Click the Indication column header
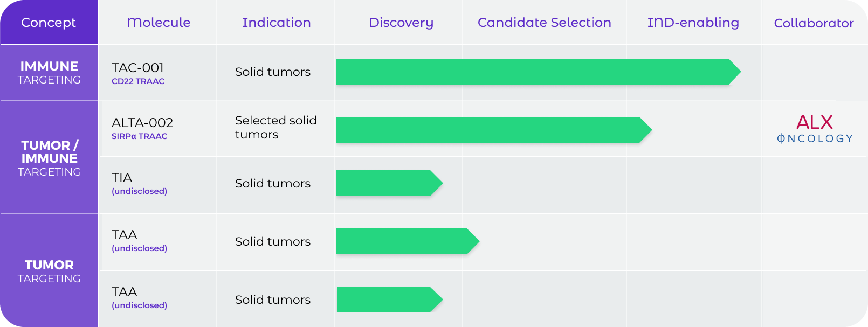This screenshot has height=327, width=868. 276,23
